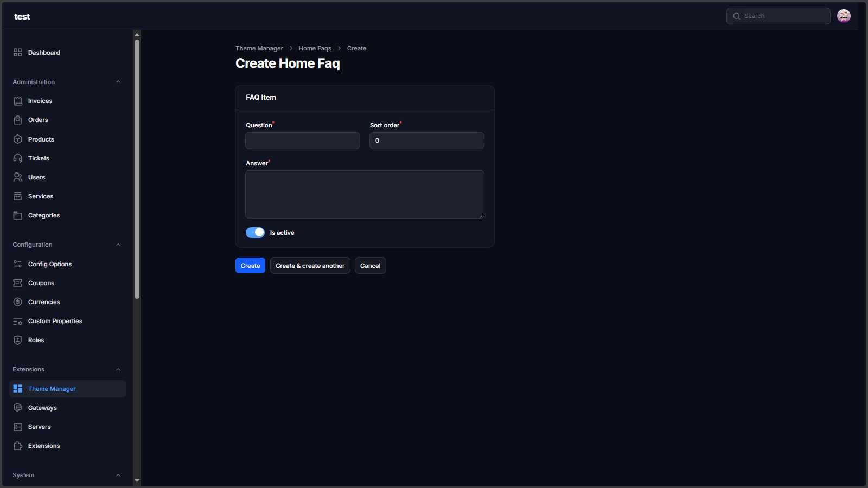Viewport: 868px width, 488px height.
Task: Disable the Is active toggle
Action: point(255,233)
